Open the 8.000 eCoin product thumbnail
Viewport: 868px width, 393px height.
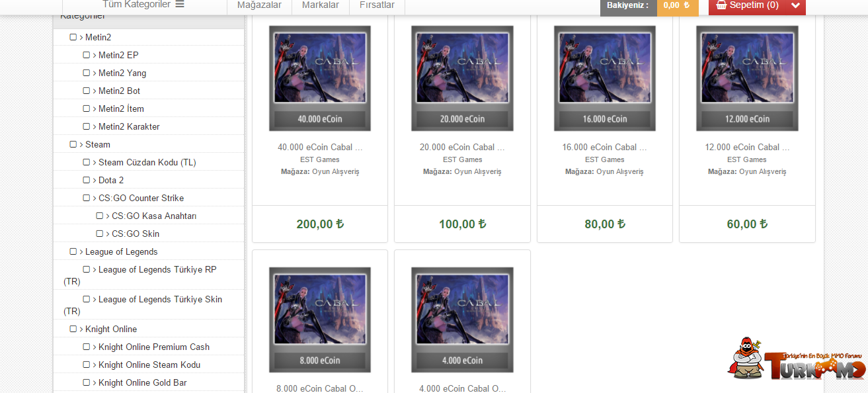click(320, 320)
